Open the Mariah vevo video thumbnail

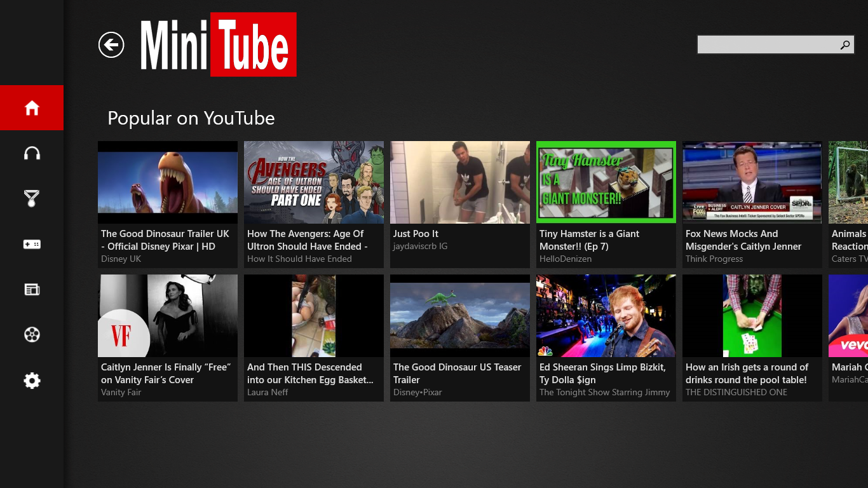click(848, 316)
